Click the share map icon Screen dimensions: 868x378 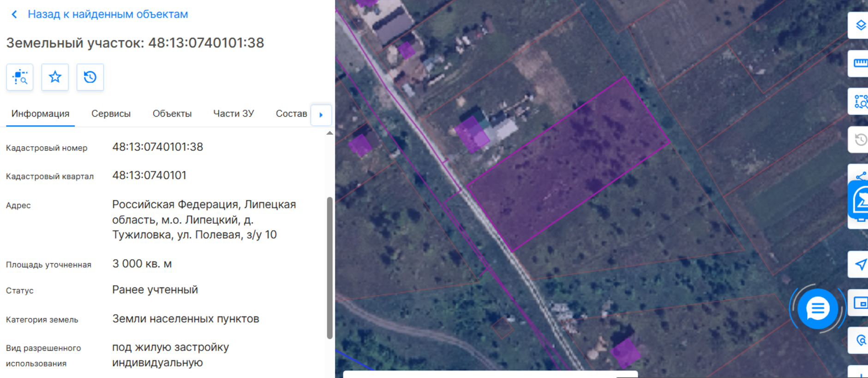click(861, 176)
